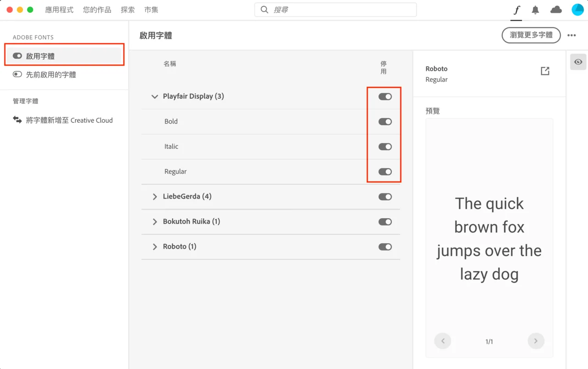Open the blue account avatar
Image resolution: width=588 pixels, height=369 pixels.
tap(577, 10)
